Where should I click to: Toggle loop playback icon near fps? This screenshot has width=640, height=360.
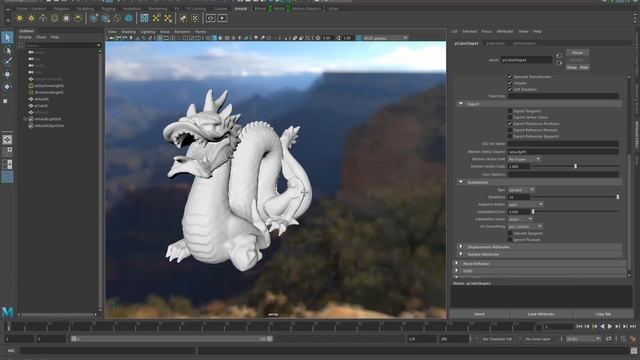pos(609,339)
